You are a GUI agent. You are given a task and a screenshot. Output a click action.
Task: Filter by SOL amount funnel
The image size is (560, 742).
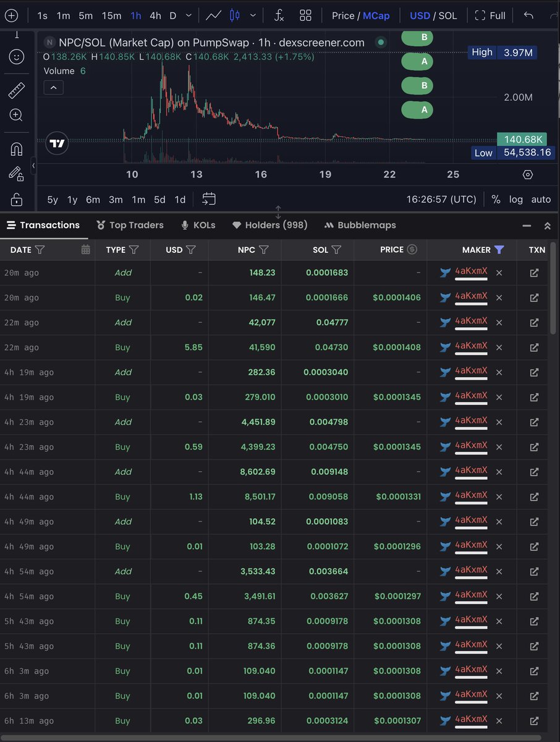337,250
